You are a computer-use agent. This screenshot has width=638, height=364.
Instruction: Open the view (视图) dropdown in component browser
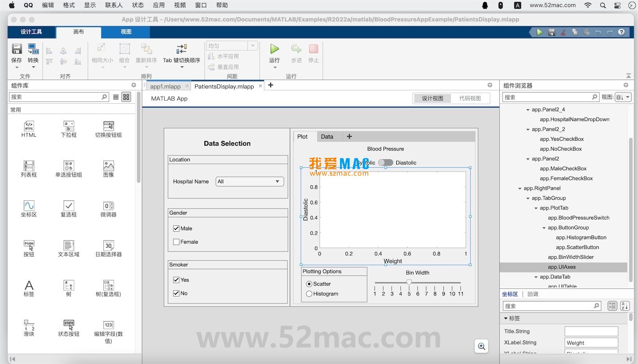[x=623, y=97]
